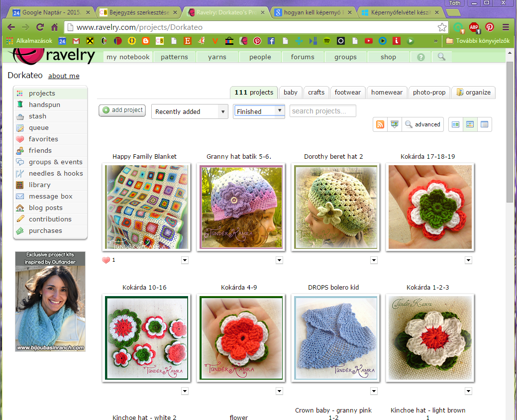
Task: Open the help question mark icon
Action: (421, 57)
